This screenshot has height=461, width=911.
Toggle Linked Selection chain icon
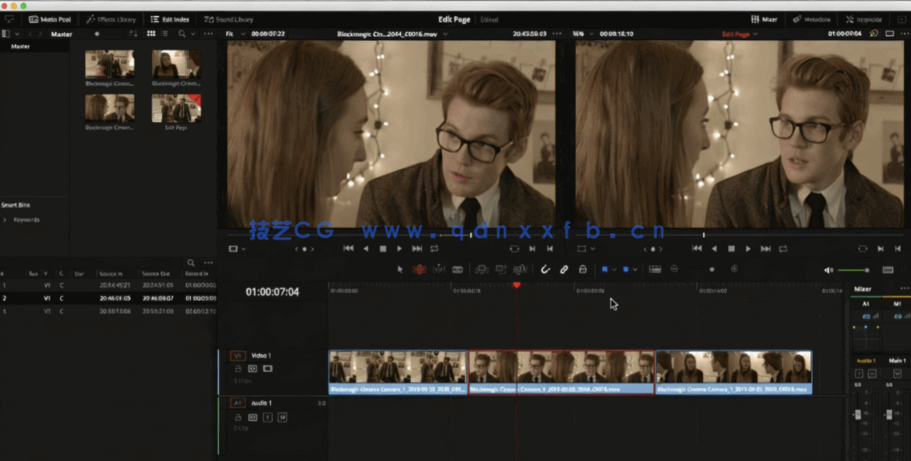click(564, 269)
